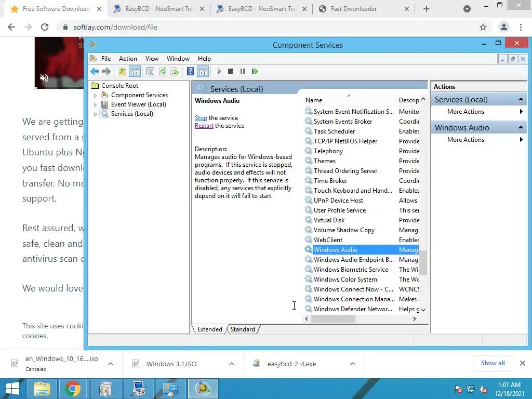The width and height of the screenshot is (532, 399).
Task: Collapse Services (Local) section in Actions pane
Action: (x=521, y=99)
